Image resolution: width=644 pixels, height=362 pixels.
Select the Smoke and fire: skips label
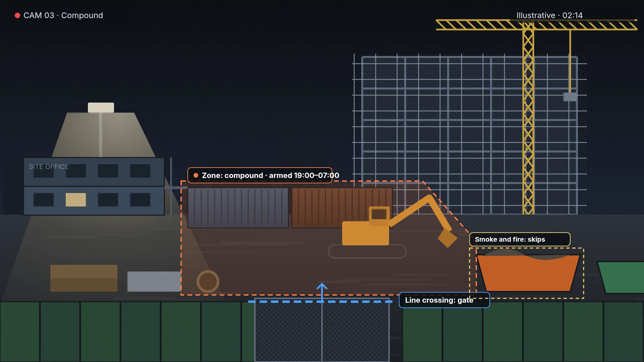coord(520,239)
